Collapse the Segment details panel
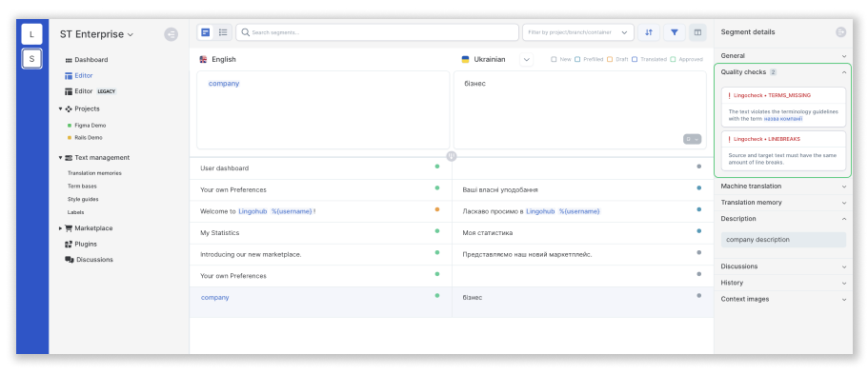The width and height of the screenshot is (868, 374). pyautogui.click(x=841, y=32)
